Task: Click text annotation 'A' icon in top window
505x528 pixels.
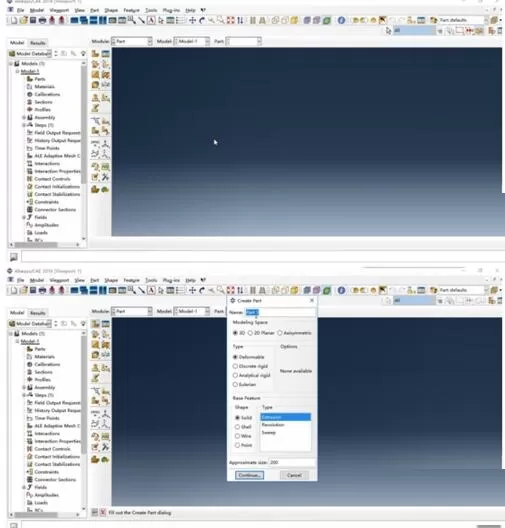Action: [x=152, y=21]
